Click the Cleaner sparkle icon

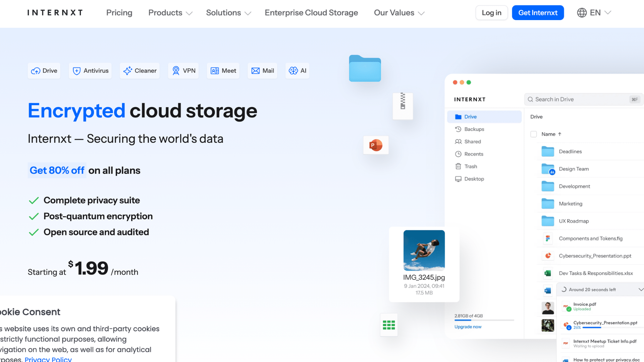click(127, 71)
